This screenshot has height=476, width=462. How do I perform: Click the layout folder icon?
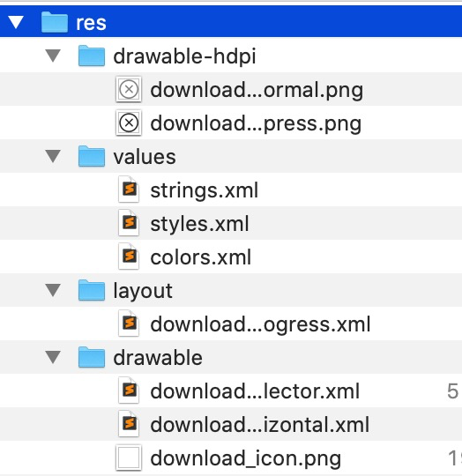click(x=92, y=290)
